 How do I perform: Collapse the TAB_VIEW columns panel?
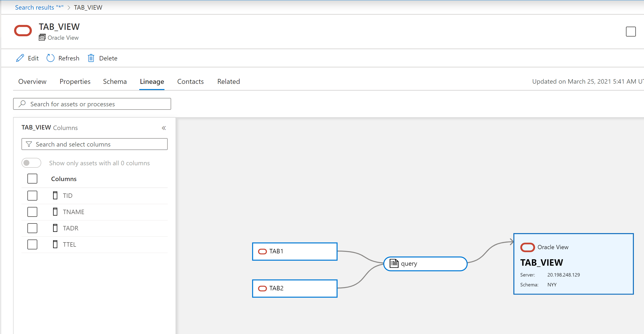coord(163,128)
